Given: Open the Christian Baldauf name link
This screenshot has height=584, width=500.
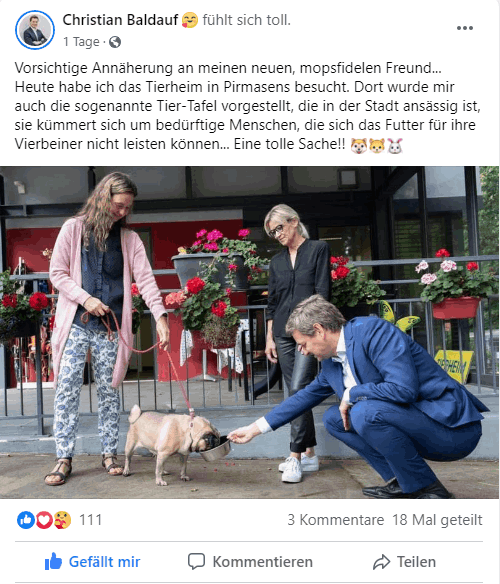Looking at the screenshot, I should click(120, 20).
